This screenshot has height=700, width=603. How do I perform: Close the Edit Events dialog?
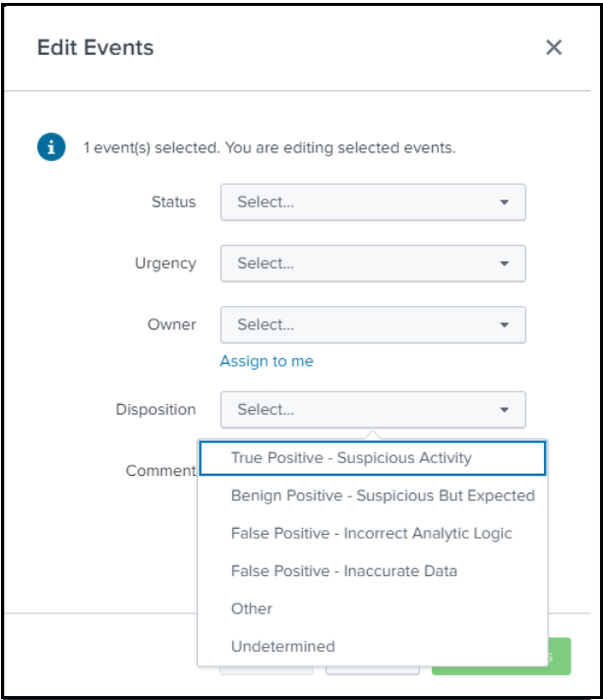554,47
